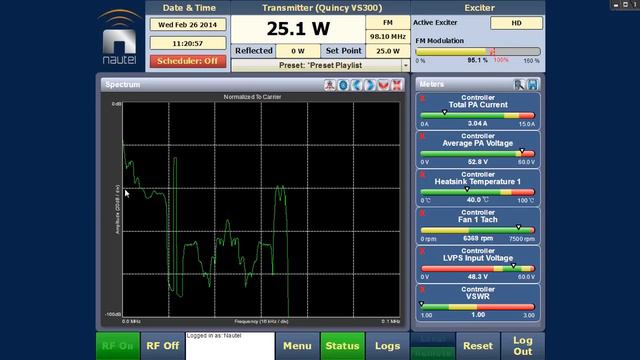This screenshot has width=640, height=360.
Task: Remove the LVPS Input Voltage meter via its red X
Action: (x=422, y=251)
